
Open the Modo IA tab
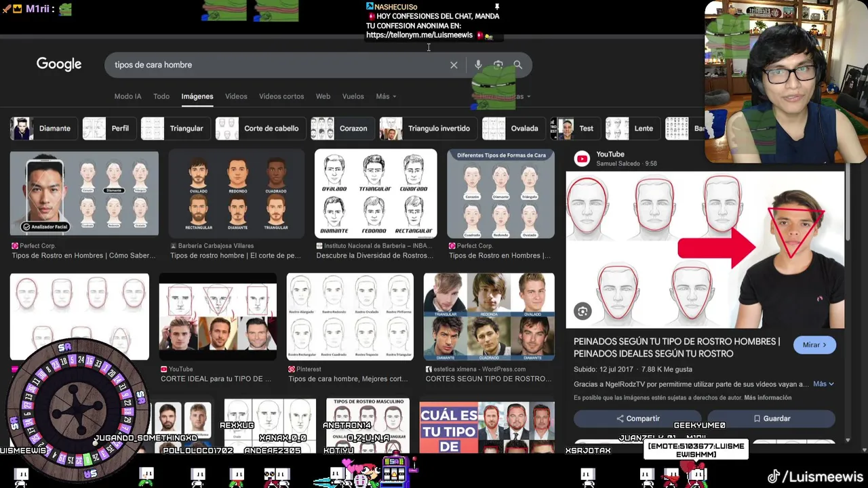click(x=127, y=96)
